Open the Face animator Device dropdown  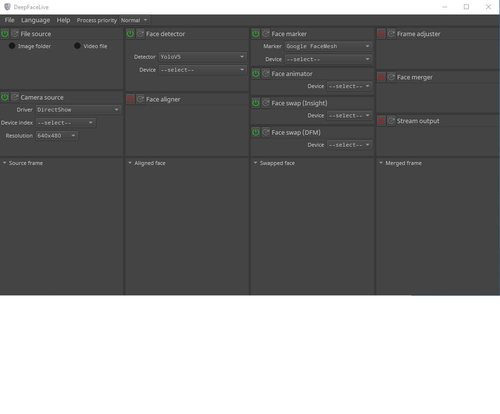pos(349,86)
